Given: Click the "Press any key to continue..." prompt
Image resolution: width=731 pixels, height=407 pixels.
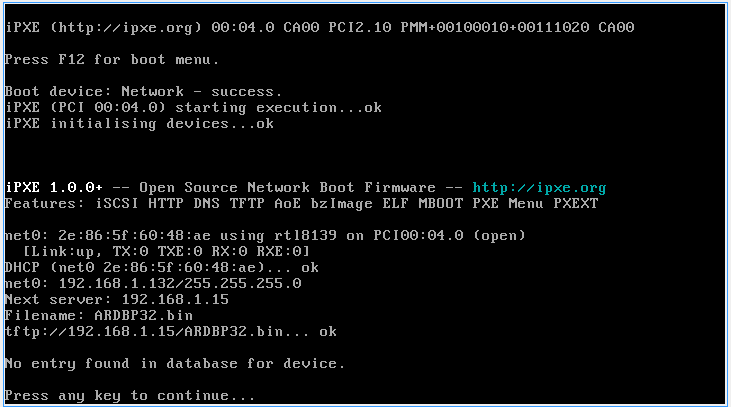Looking at the screenshot, I should pyautogui.click(x=130, y=396).
